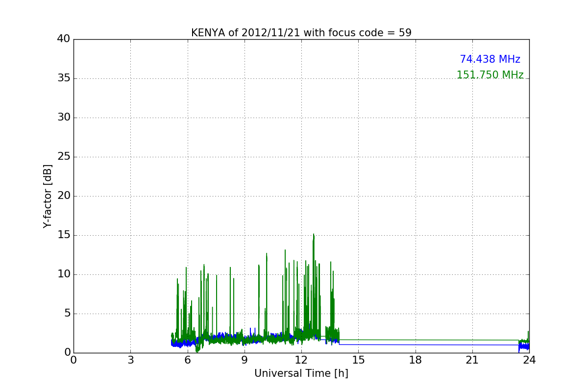Click the y-axis tick label "10"
Viewport: 588px width, 392px height.
pos(64,274)
